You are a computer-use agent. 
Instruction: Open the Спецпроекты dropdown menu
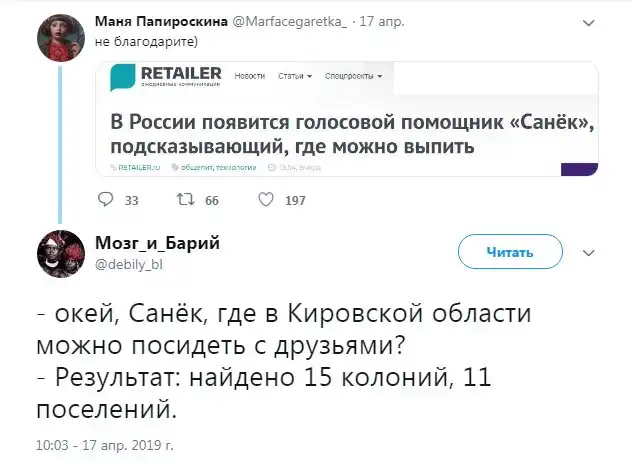pyautogui.click(x=355, y=75)
